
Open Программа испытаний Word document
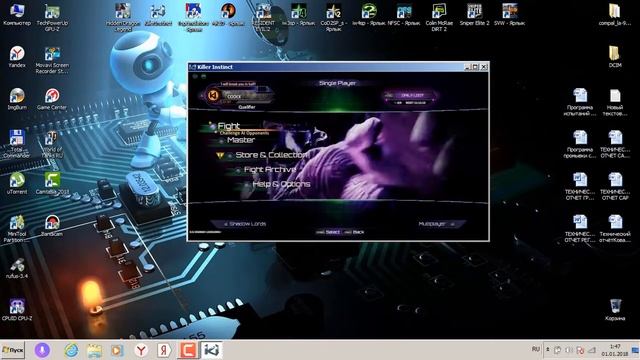pos(580,102)
